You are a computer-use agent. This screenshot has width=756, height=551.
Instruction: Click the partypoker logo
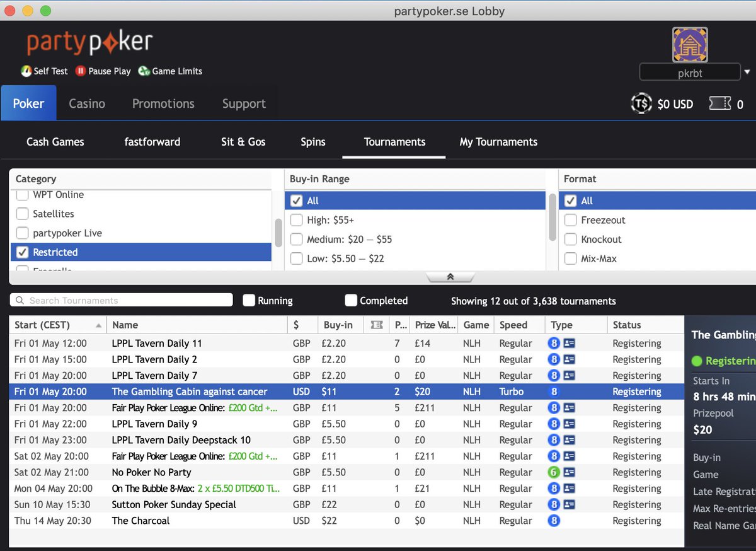click(89, 42)
